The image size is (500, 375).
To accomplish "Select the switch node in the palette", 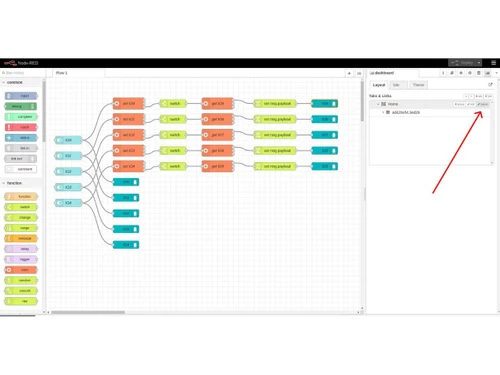I will tap(21, 207).
